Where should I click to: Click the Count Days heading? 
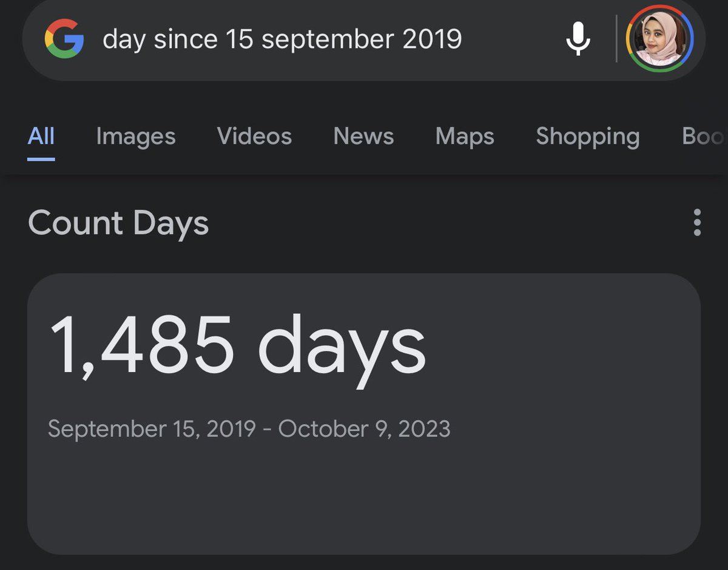click(x=118, y=223)
